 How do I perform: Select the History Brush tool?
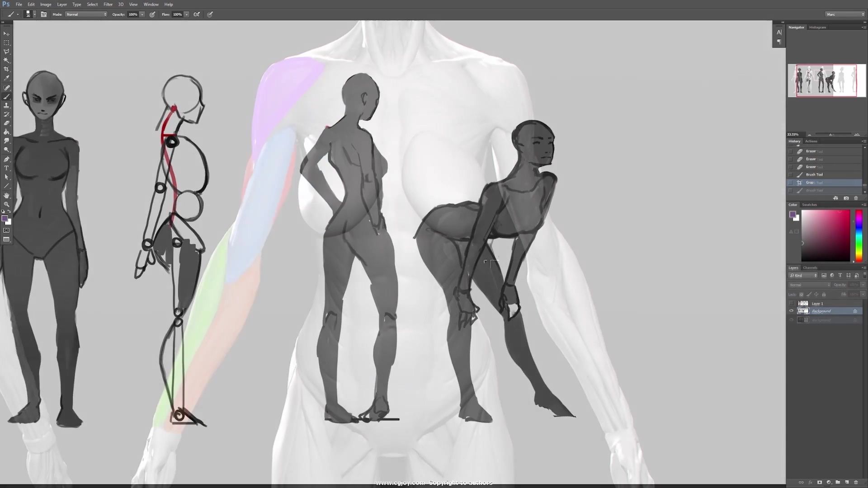(6, 114)
